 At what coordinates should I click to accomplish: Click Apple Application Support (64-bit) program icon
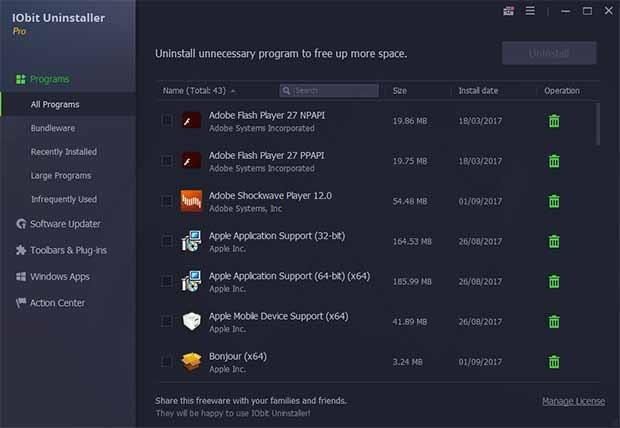191,281
